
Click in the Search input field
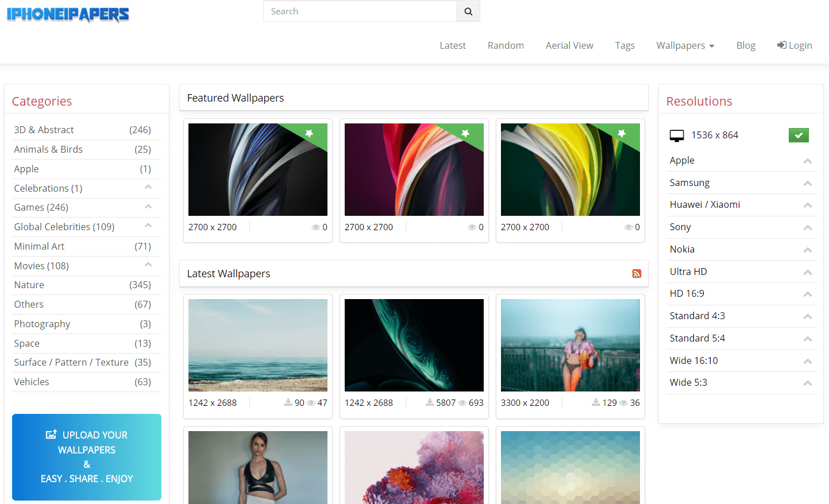pos(360,11)
